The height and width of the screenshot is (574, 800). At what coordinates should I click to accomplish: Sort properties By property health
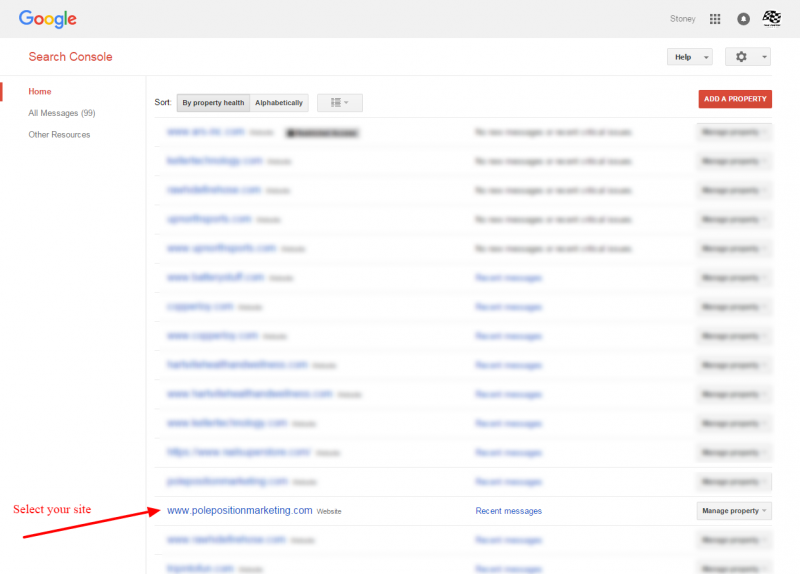pos(213,103)
